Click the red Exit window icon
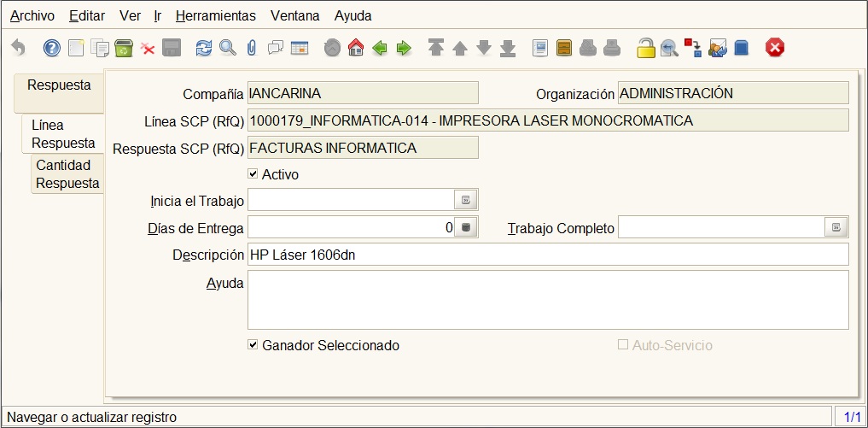868x428 pixels. click(775, 48)
